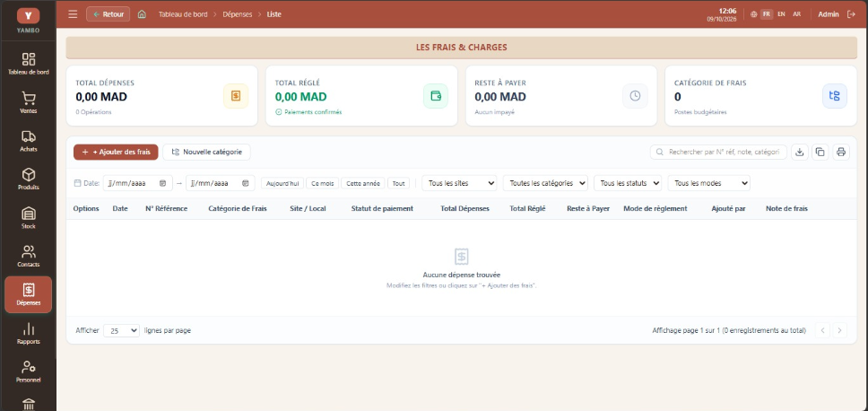This screenshot has height=411, width=868.
Task: Click Nouvelle catégorie button
Action: [x=206, y=152]
